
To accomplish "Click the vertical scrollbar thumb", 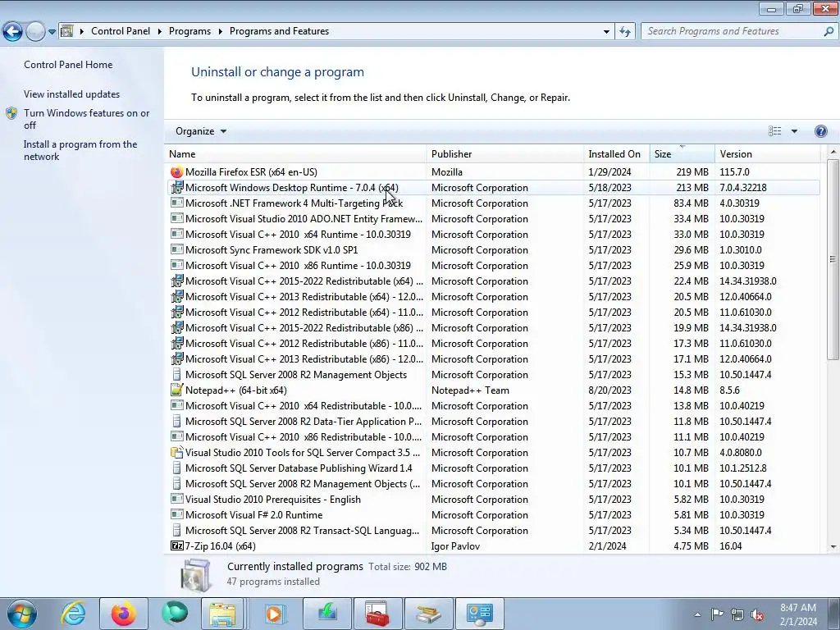I will tap(833, 259).
